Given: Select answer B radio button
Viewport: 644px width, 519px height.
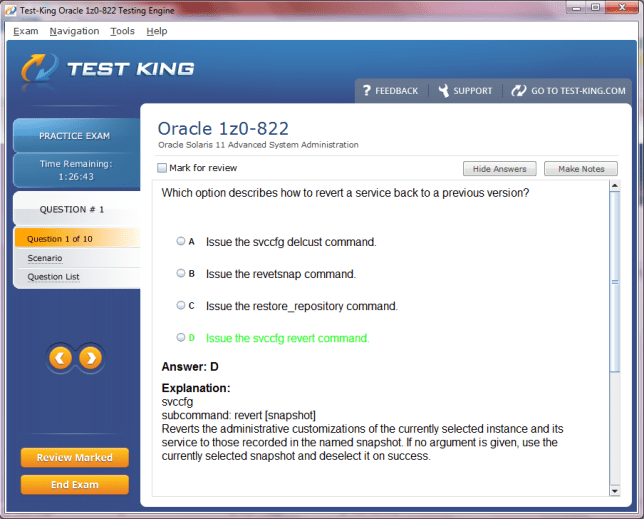Looking at the screenshot, I should [181, 273].
